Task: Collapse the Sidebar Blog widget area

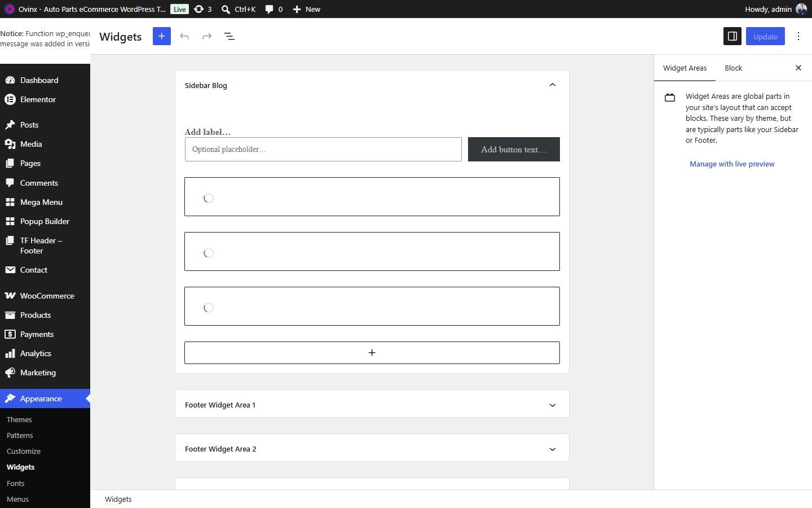Action: click(x=553, y=85)
